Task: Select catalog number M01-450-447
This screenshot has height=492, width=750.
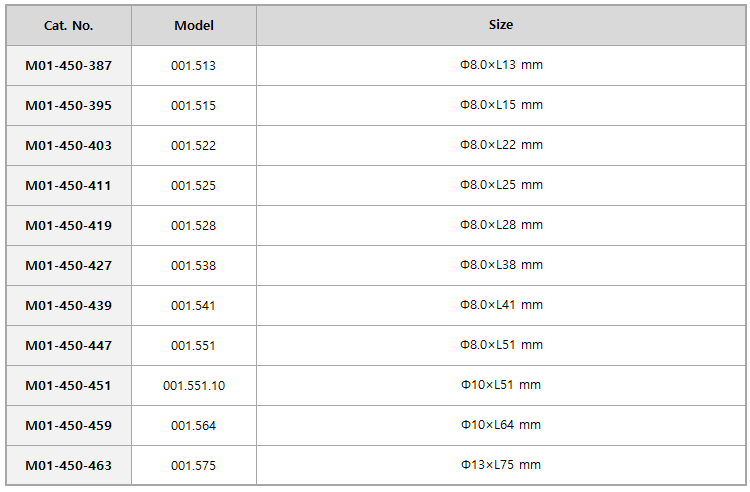Action: point(68,346)
